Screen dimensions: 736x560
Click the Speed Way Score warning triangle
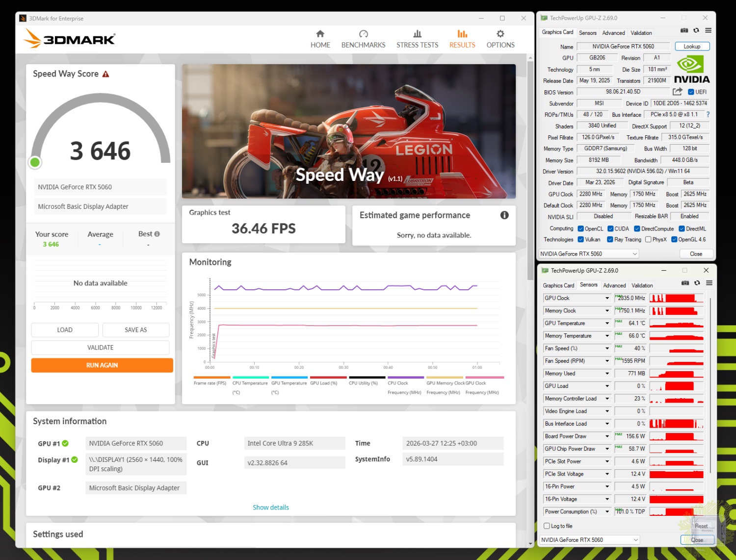point(105,74)
